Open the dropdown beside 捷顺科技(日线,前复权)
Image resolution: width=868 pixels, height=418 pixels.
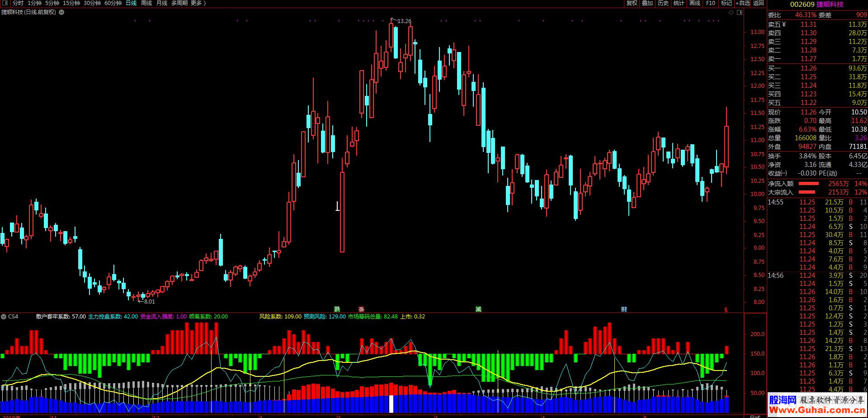(x=61, y=12)
